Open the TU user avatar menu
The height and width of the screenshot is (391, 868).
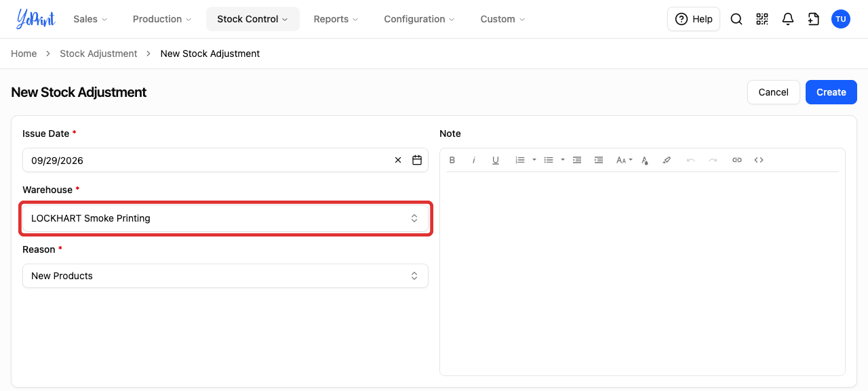click(841, 19)
